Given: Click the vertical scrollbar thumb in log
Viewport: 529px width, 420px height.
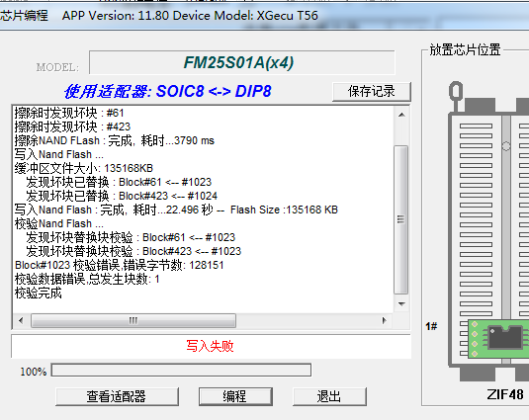Looking at the screenshot, I should [x=401, y=219].
